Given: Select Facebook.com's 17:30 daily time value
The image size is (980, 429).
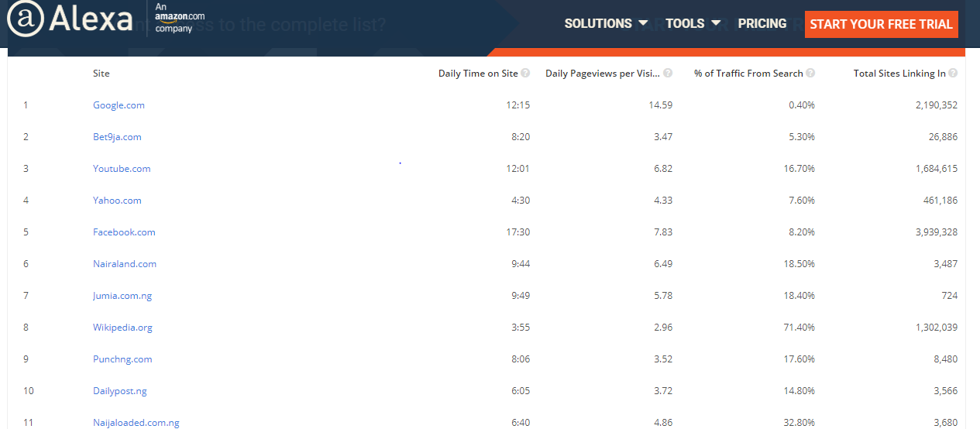Looking at the screenshot, I should (x=518, y=232).
